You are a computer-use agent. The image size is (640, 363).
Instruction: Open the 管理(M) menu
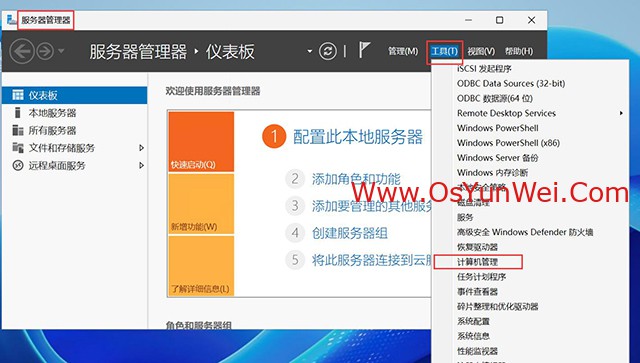pyautogui.click(x=403, y=51)
